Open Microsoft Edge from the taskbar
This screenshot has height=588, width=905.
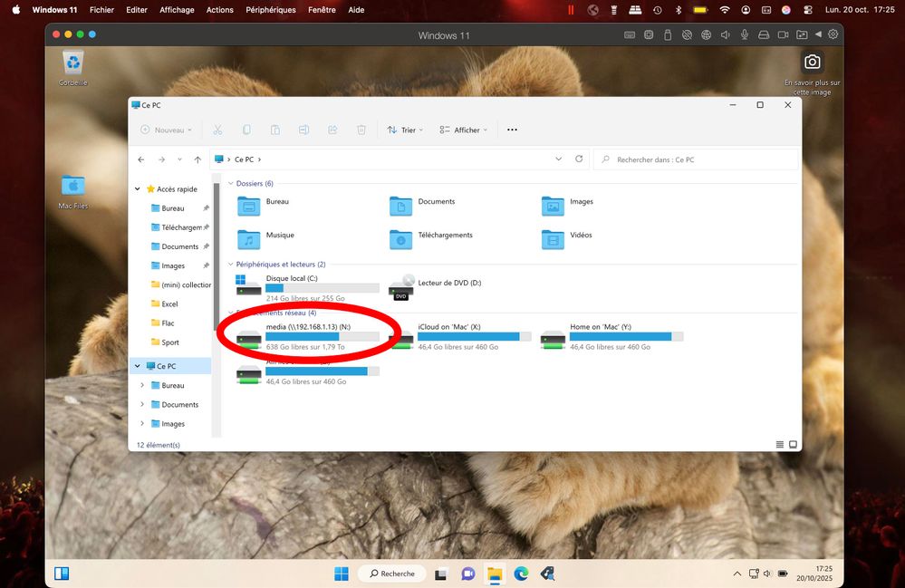click(x=521, y=574)
